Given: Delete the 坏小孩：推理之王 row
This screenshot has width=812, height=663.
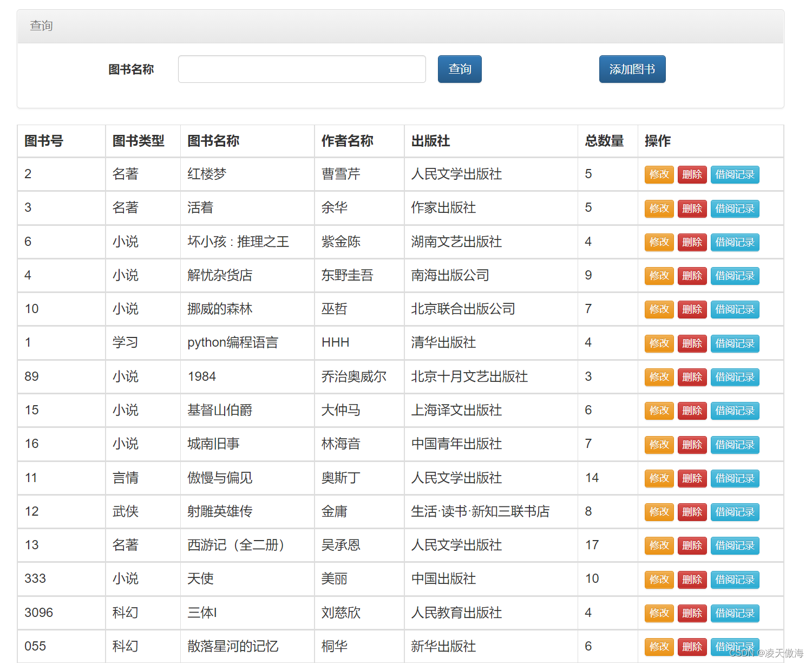Looking at the screenshot, I should (x=692, y=242).
